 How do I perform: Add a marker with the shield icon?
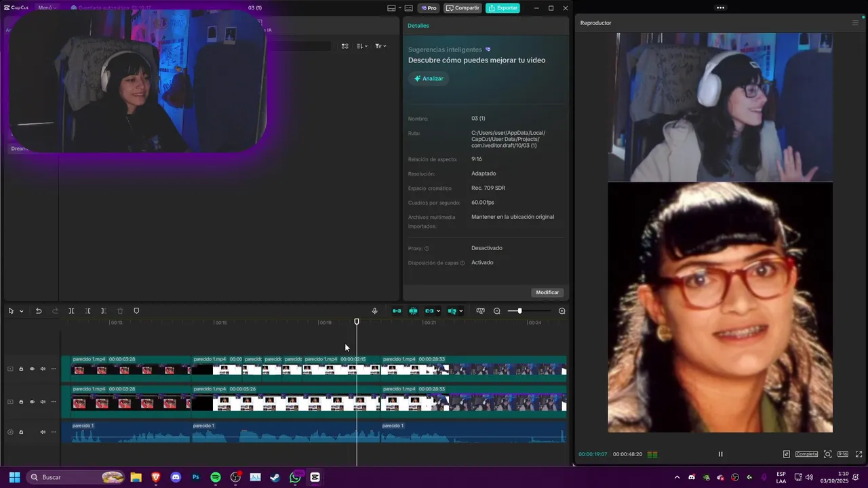click(136, 311)
